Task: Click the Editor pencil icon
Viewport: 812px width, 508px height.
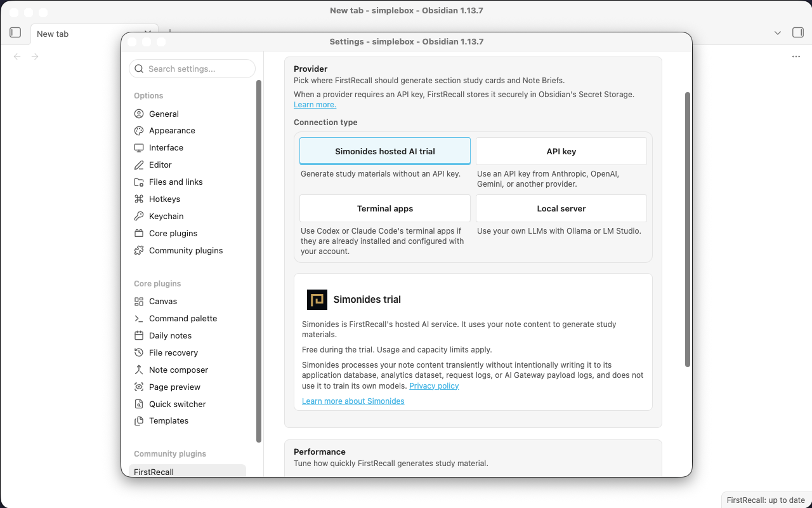Action: [x=139, y=165]
